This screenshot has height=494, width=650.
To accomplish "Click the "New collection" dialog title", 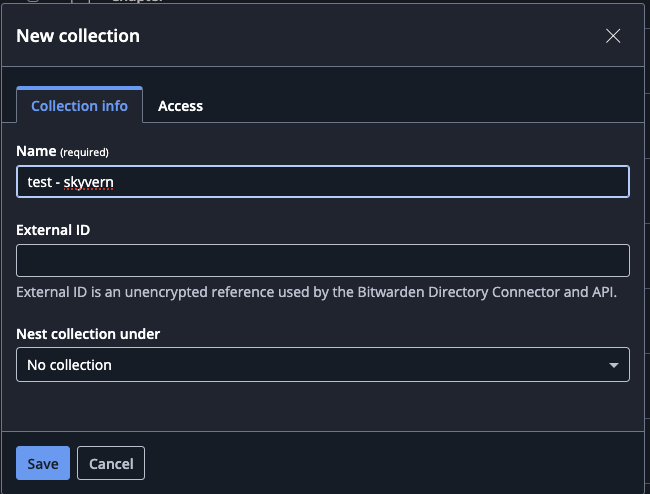I will (x=78, y=36).
